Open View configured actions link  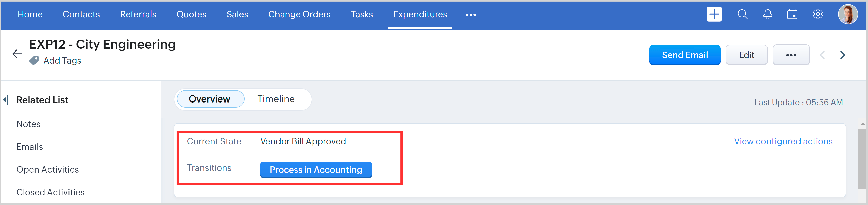[x=783, y=142]
